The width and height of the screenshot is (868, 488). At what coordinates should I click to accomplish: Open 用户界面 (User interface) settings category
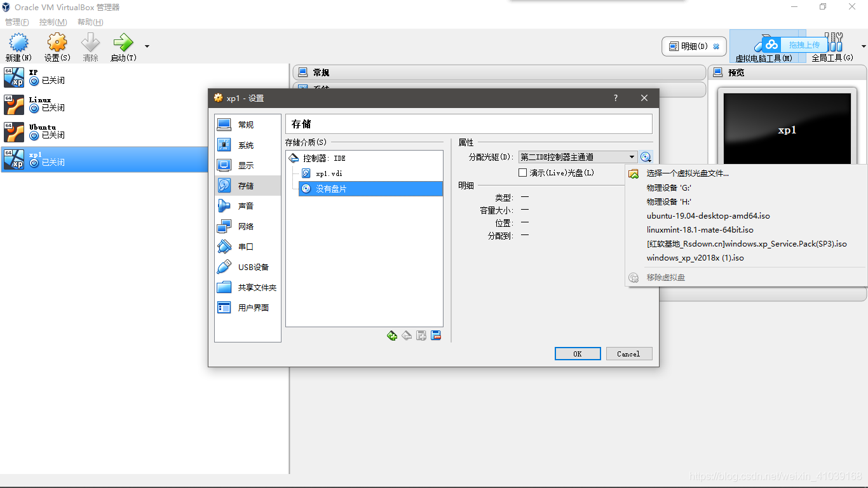[x=248, y=308]
